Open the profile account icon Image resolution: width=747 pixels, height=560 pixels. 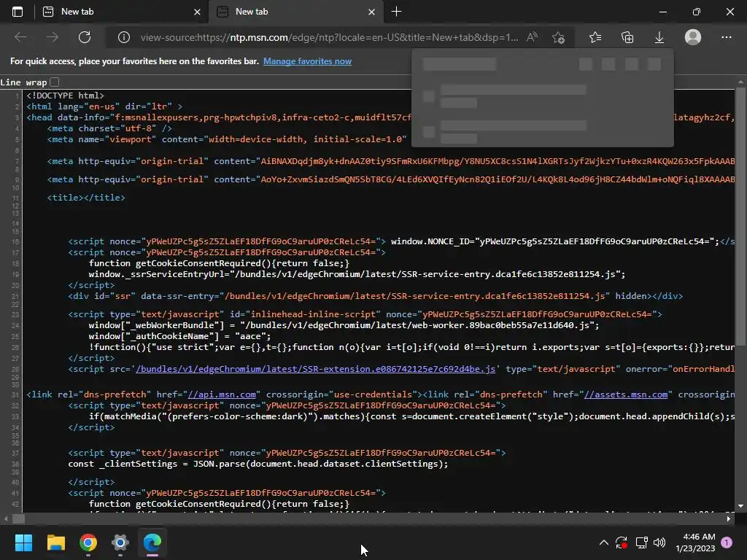693,37
